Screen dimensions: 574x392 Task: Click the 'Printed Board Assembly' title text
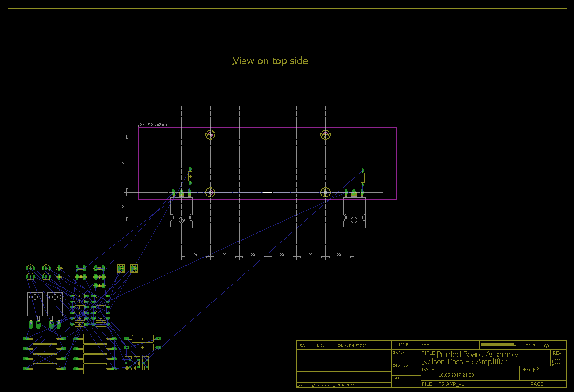[477, 354]
